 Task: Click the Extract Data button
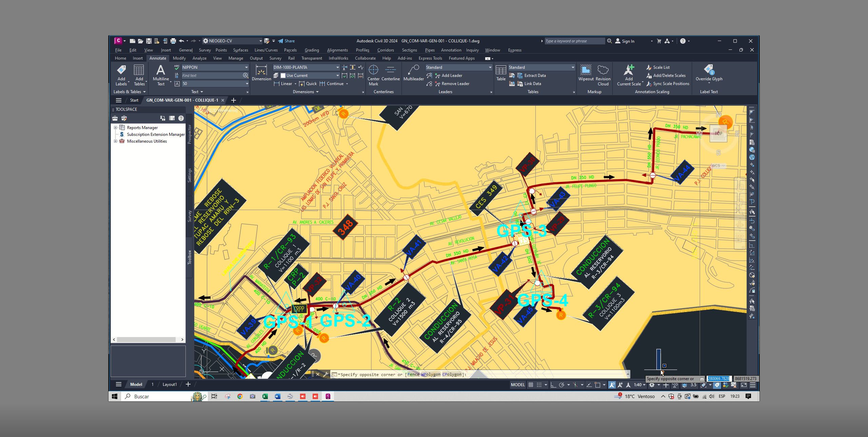[535, 76]
